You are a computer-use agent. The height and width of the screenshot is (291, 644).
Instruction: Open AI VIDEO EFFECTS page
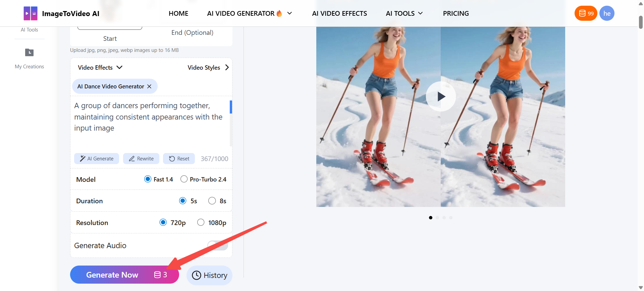click(339, 13)
